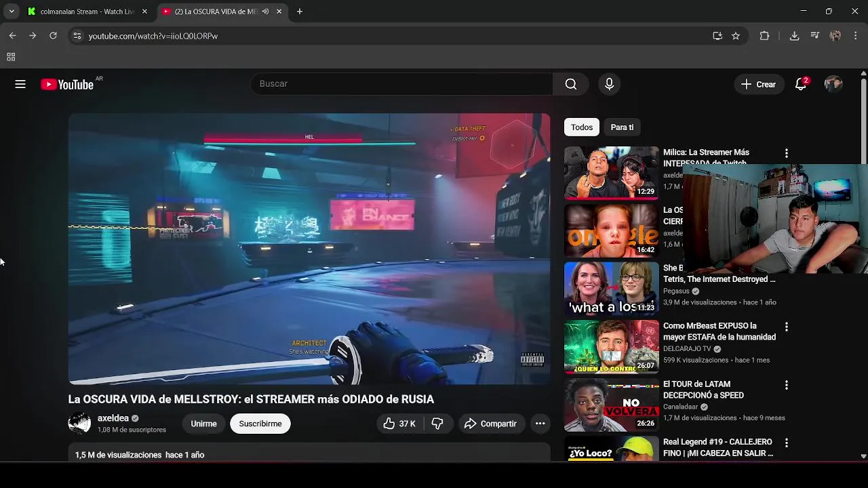Open the apps grid in bookmarks bar
This screenshot has width=868, height=488.
click(11, 57)
